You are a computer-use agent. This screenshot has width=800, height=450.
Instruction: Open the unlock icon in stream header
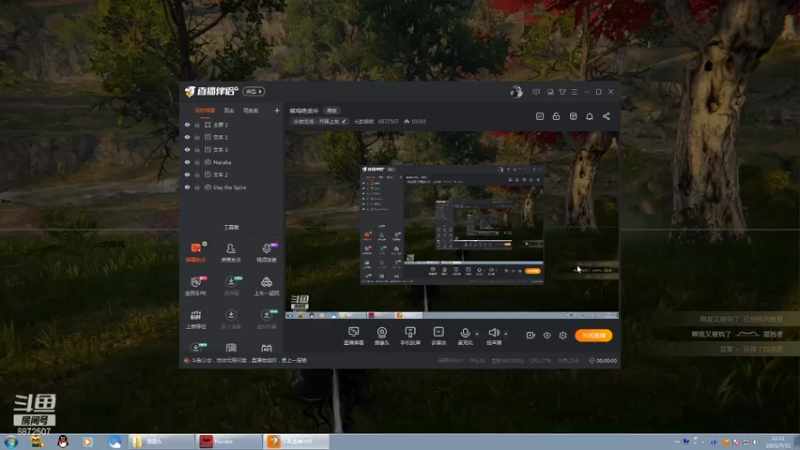[556, 116]
